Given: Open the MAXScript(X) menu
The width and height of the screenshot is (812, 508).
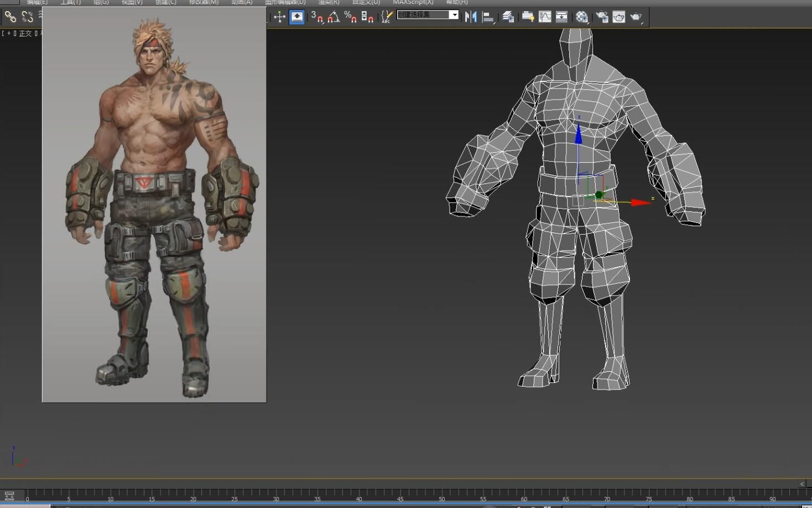Looking at the screenshot, I should (x=413, y=2).
